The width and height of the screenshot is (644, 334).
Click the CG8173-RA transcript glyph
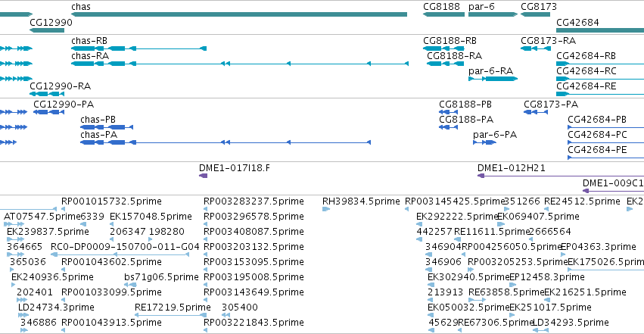coord(536,48)
